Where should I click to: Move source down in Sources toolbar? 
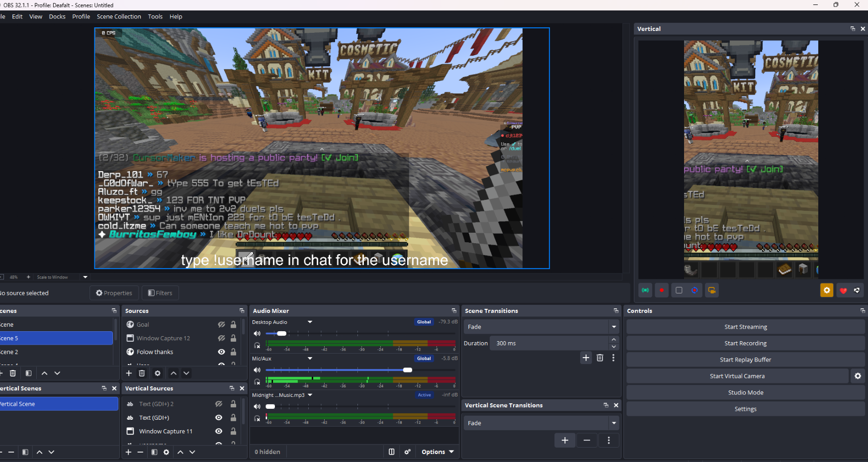click(186, 373)
